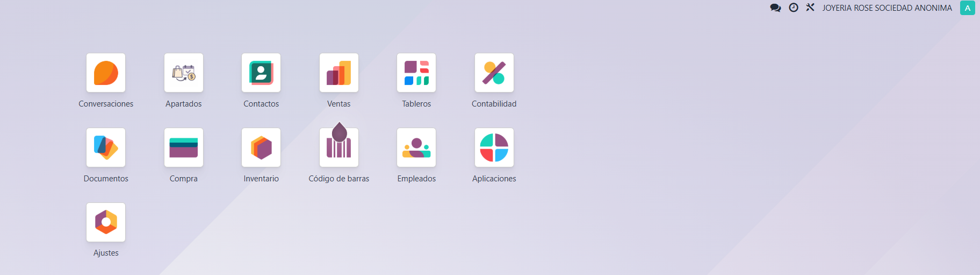
Task: Open the Código de barras app
Action: 338,147
